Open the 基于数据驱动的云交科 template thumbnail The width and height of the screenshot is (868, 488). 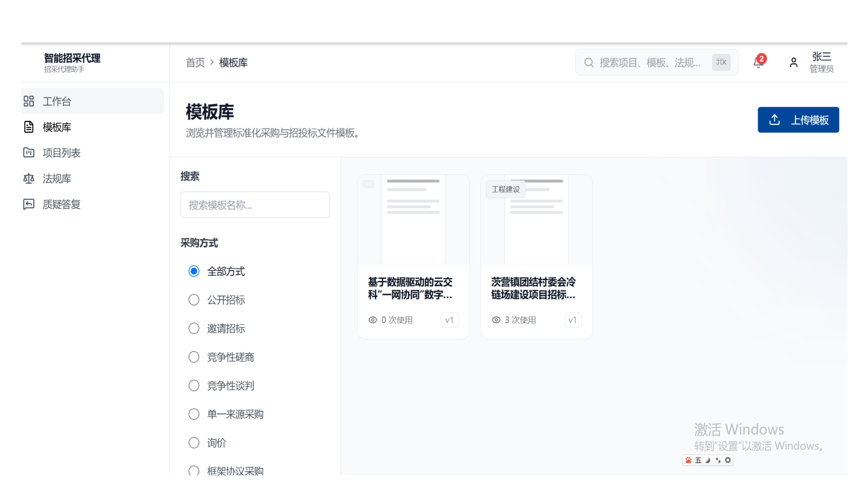pyautogui.click(x=413, y=219)
